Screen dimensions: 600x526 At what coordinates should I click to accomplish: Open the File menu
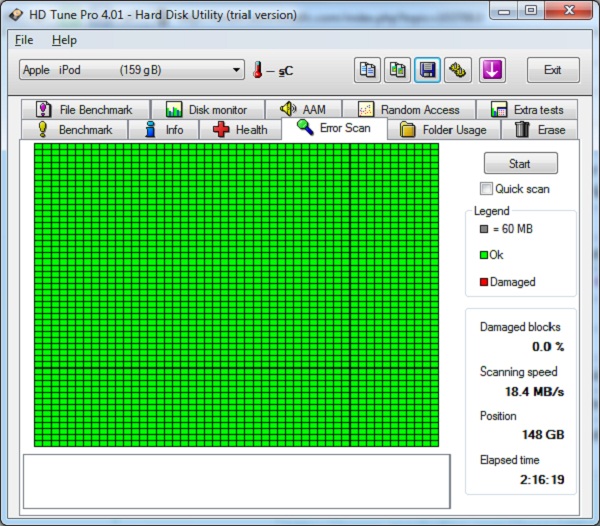(24, 40)
